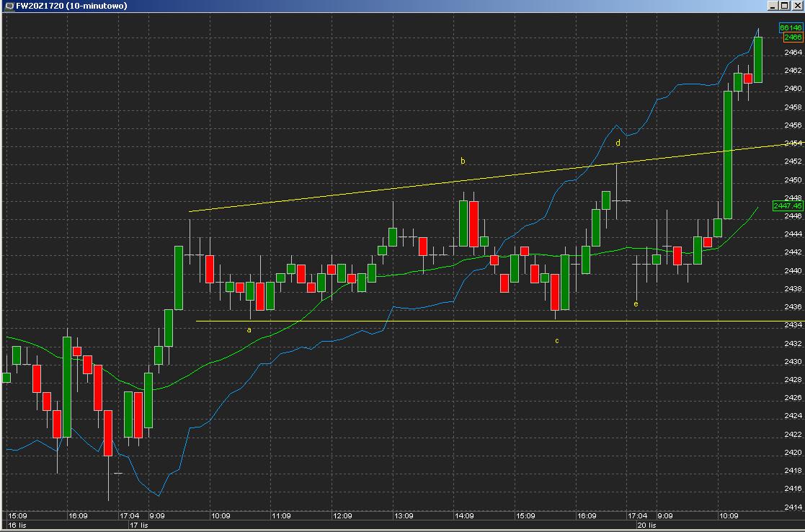Viewport: 805px width, 532px height.
Task: Click the 17 lis date label
Action: (138, 525)
